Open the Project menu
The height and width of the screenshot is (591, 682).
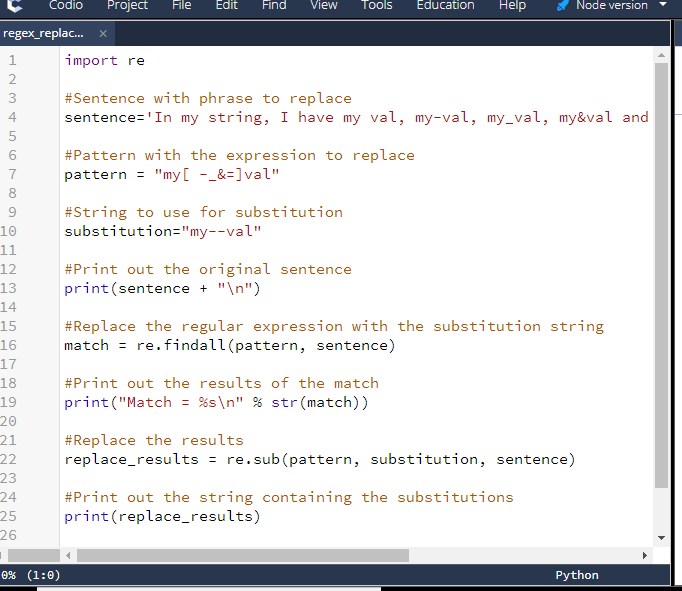(127, 5)
